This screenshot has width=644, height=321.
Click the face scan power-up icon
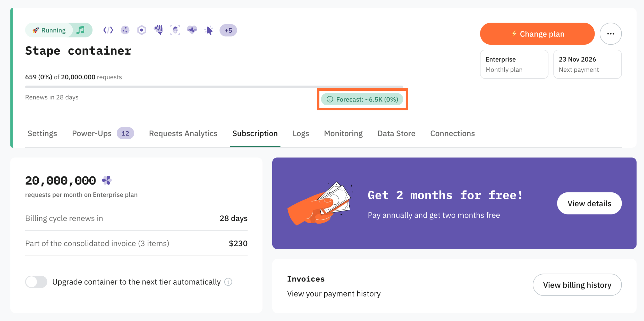pos(175,30)
